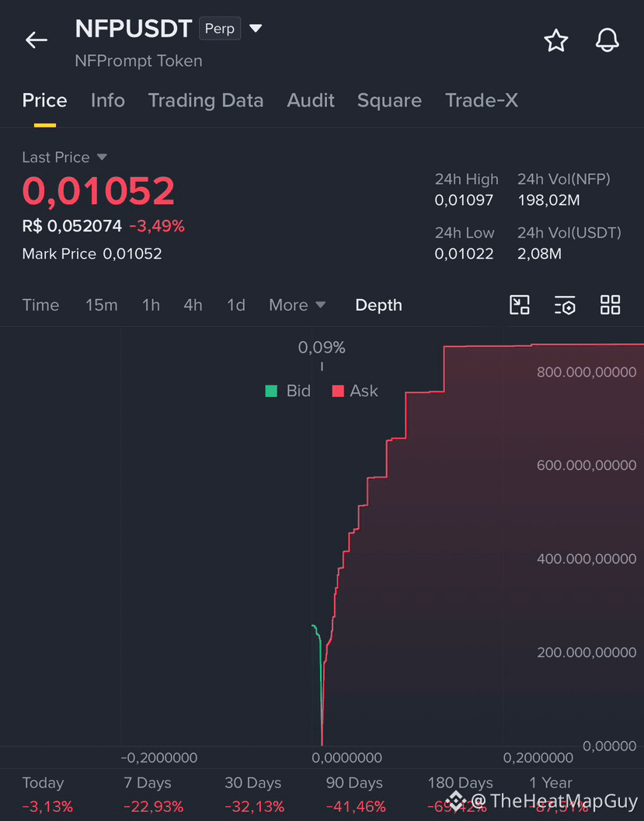Select the 15m interval
Screen dimensions: 644x821
pyautogui.click(x=102, y=305)
